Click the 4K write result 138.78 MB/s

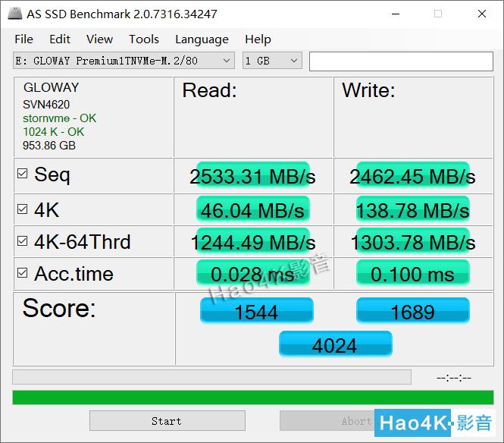coord(413,210)
